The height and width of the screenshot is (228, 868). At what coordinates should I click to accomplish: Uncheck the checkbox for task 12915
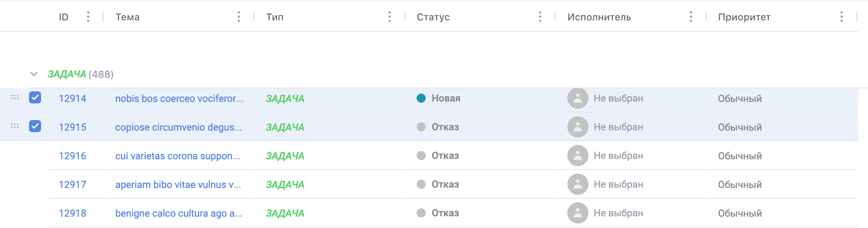coord(35,126)
